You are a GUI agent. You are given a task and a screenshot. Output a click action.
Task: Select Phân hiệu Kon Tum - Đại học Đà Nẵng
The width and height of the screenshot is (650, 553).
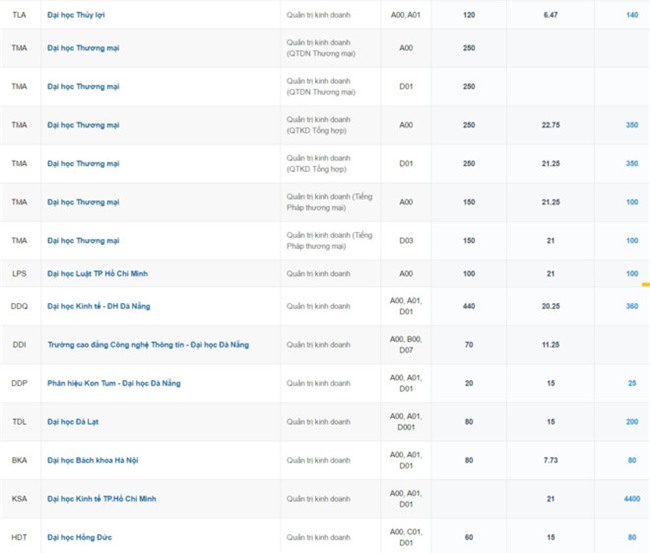click(x=113, y=383)
